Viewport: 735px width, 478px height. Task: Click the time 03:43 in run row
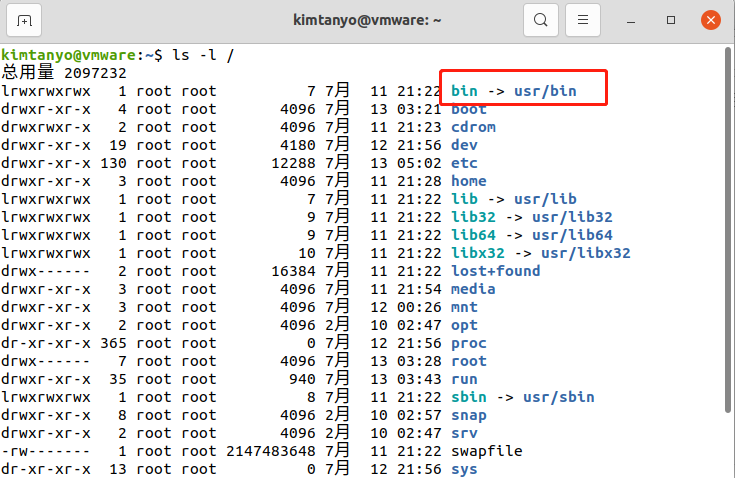(420, 379)
